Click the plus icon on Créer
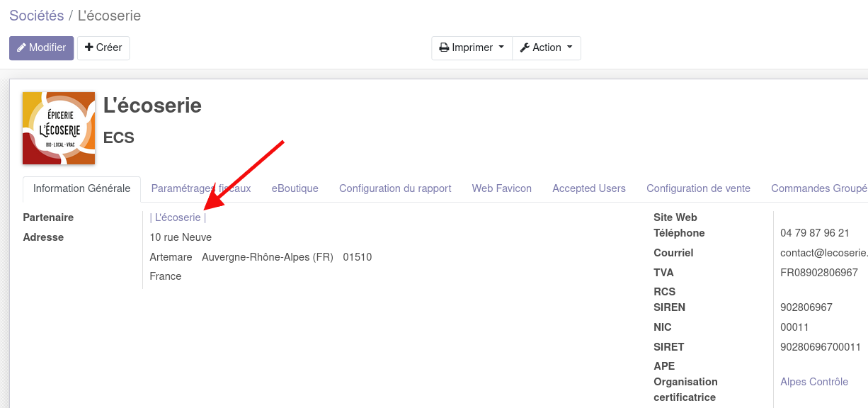The image size is (868, 408). [88, 47]
